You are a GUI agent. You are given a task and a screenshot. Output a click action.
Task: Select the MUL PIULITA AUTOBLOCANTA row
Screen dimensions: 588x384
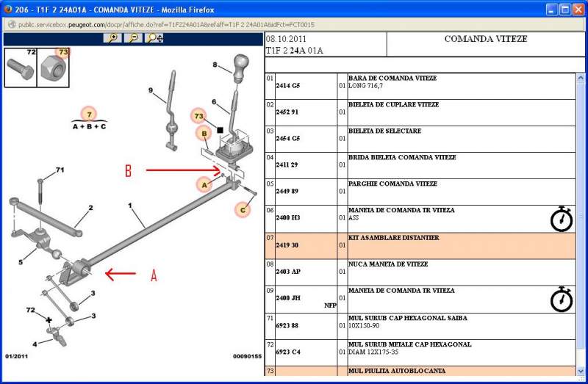420,371
